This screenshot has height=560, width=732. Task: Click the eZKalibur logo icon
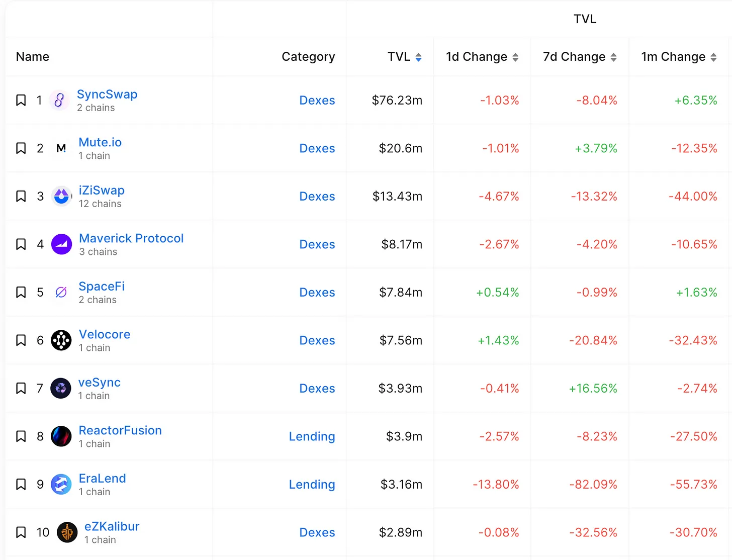(x=67, y=532)
